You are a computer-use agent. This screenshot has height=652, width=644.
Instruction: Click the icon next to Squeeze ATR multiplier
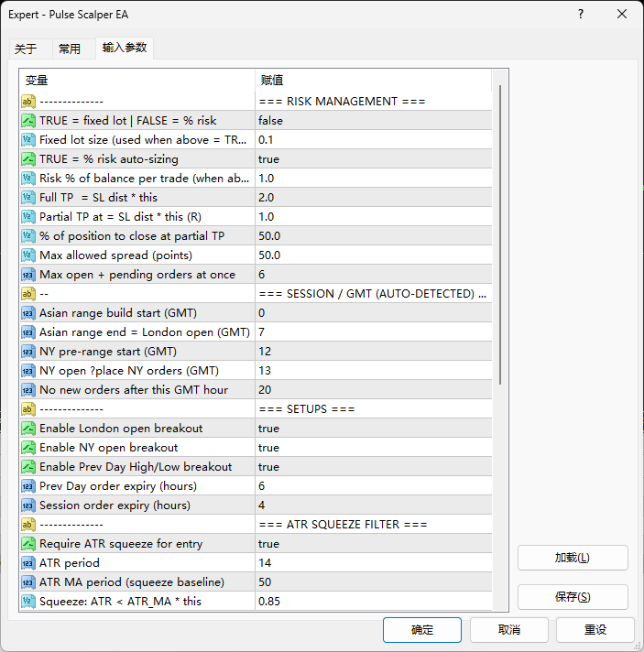[x=28, y=602]
